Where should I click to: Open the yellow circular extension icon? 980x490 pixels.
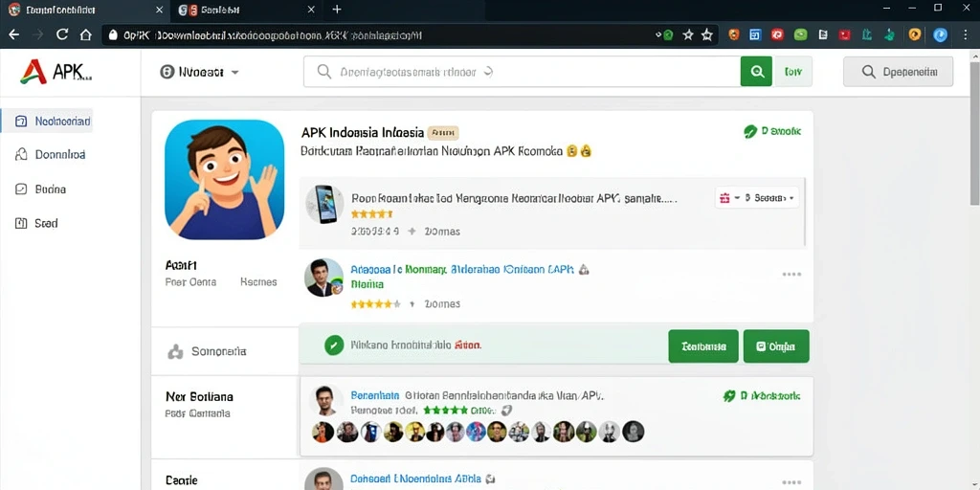pos(914,35)
